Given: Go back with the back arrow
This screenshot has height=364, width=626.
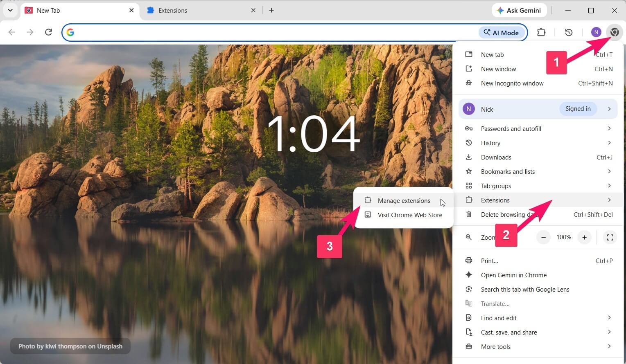Looking at the screenshot, I should pos(12,32).
